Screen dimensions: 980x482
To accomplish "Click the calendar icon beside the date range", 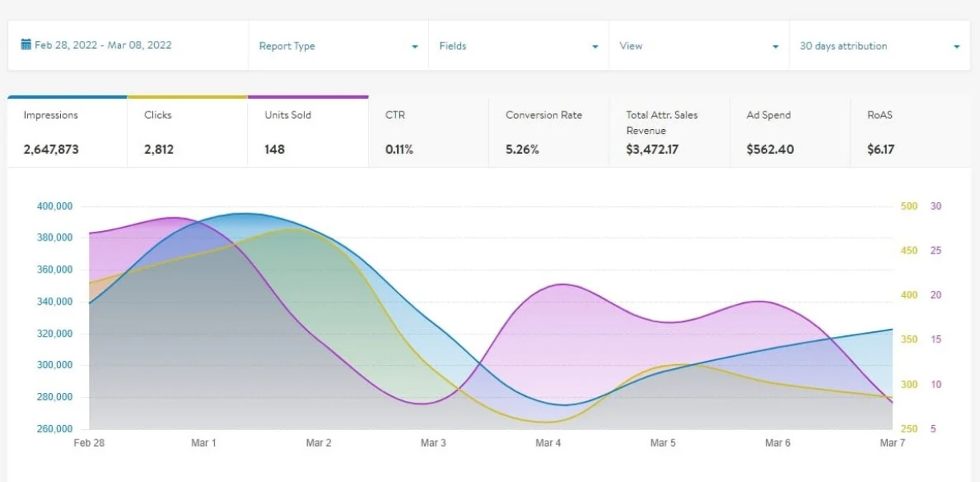I will tap(26, 46).
